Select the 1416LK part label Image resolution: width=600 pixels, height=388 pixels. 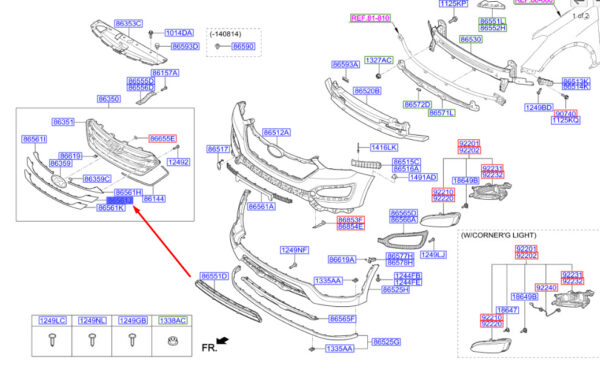click(384, 147)
